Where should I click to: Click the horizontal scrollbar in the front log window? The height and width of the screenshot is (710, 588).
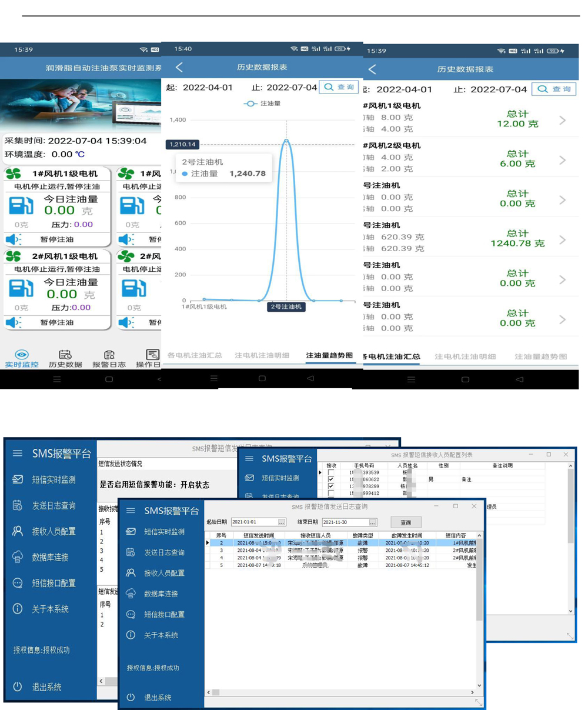[341, 692]
